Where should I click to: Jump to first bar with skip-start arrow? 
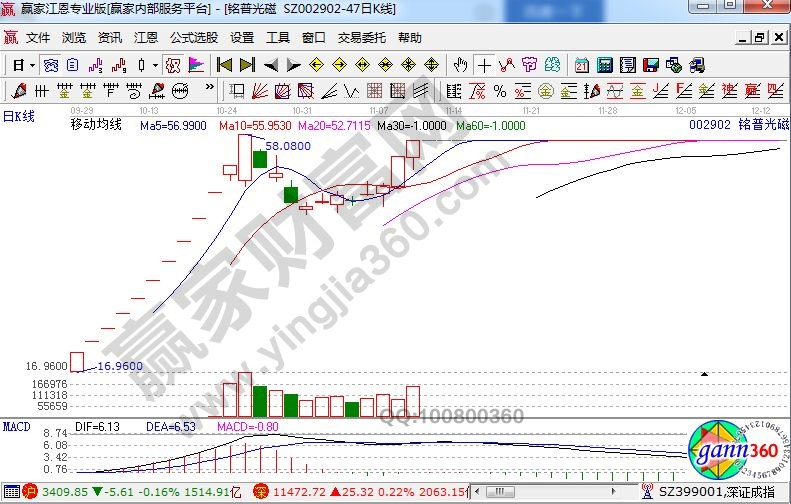tap(224, 65)
